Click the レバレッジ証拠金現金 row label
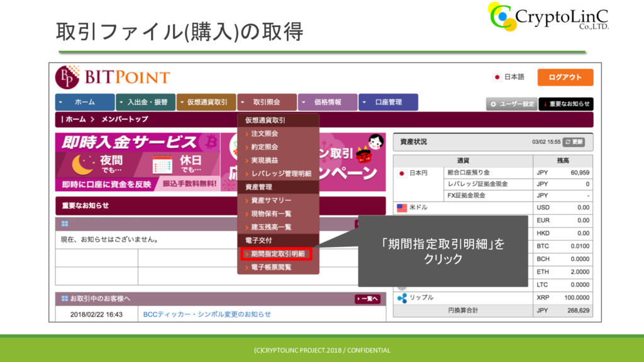644x362 pixels. (477, 184)
